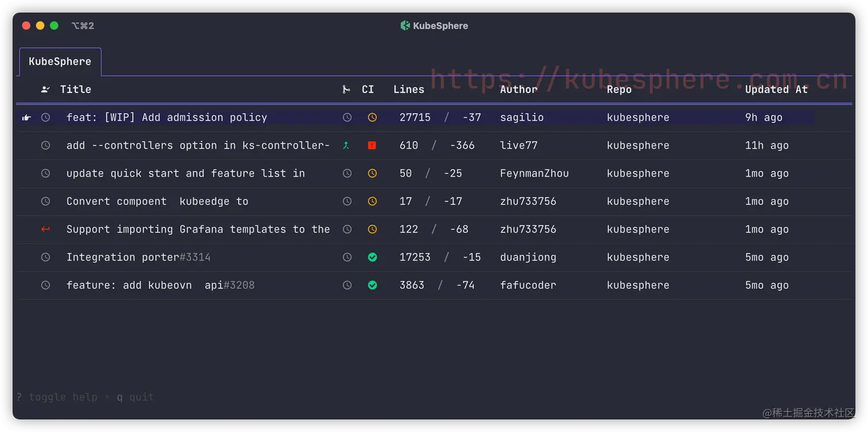Viewport: 868px width, 432px height.
Task: Select 'update quick start and feature list in' title
Action: (x=186, y=173)
